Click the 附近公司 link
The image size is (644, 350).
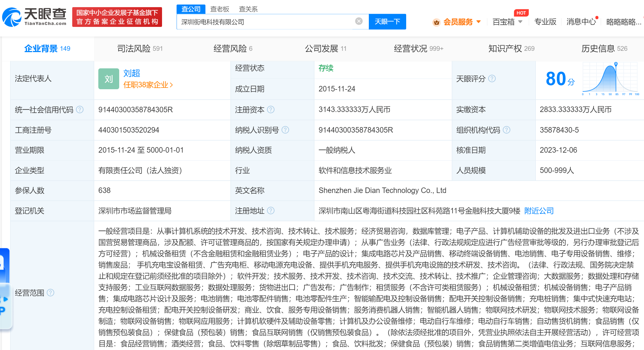539,211
